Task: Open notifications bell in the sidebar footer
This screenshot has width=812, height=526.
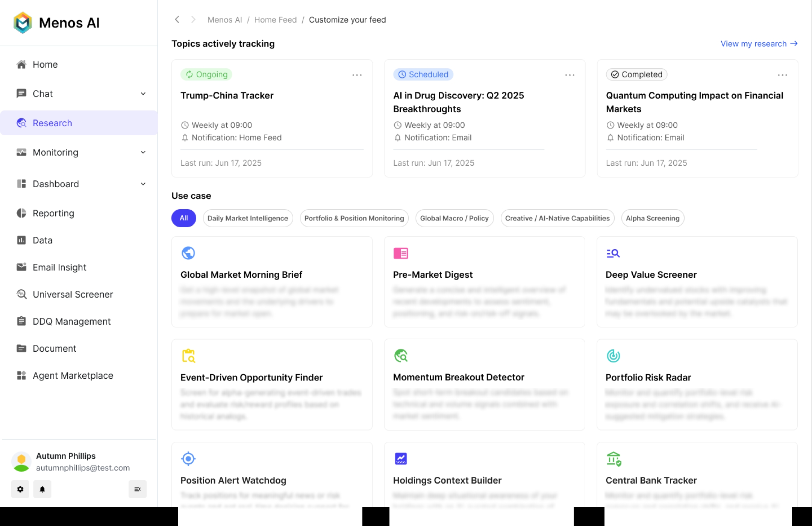Action: (x=42, y=489)
